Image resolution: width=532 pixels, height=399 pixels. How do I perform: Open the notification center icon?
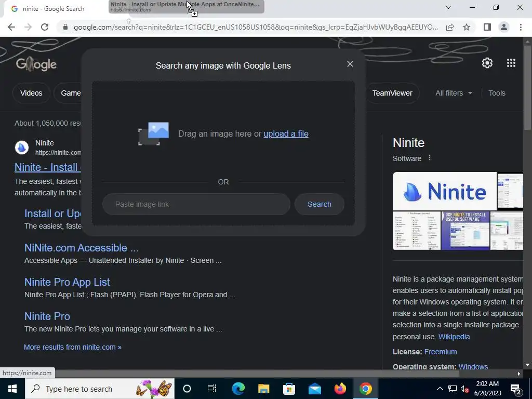click(x=516, y=389)
